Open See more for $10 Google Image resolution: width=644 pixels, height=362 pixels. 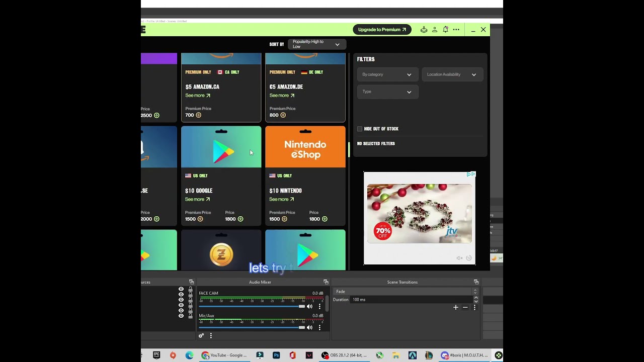point(198,199)
